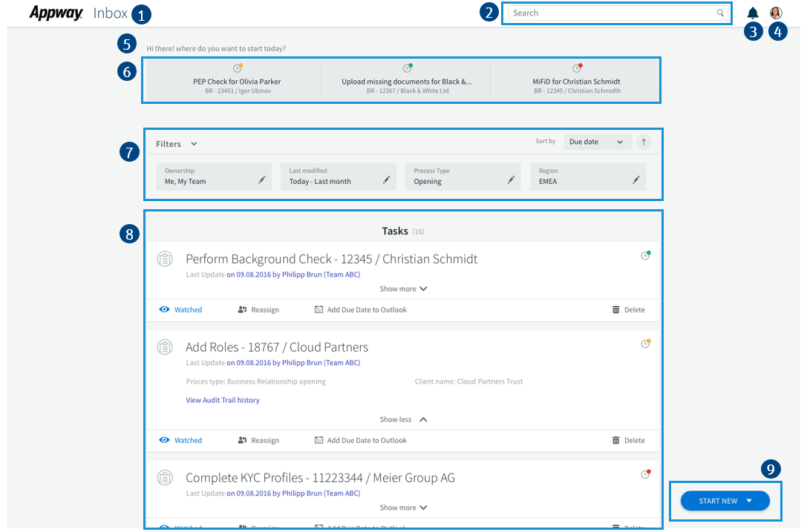The width and height of the screenshot is (807, 532).
Task: Click the sort direction arrow button
Action: point(644,142)
